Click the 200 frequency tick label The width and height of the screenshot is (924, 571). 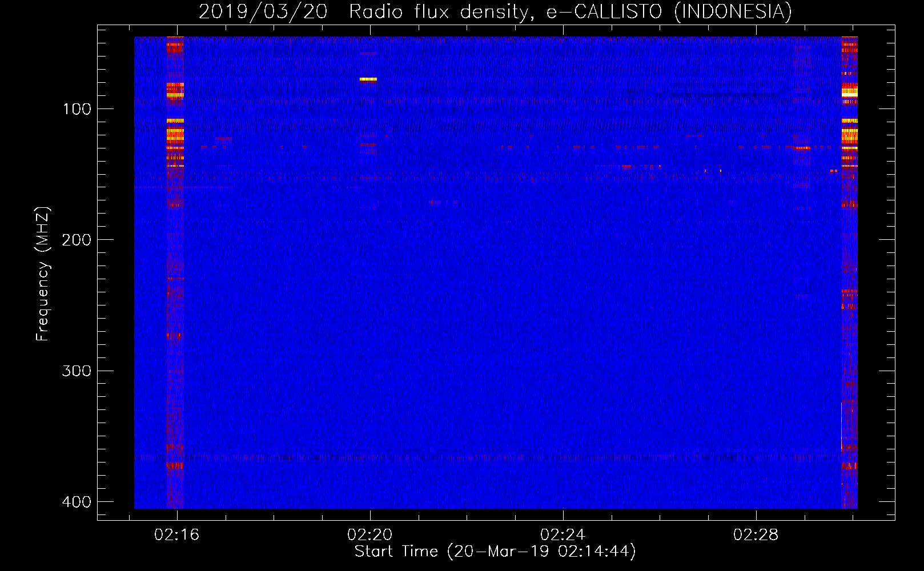coord(77,240)
